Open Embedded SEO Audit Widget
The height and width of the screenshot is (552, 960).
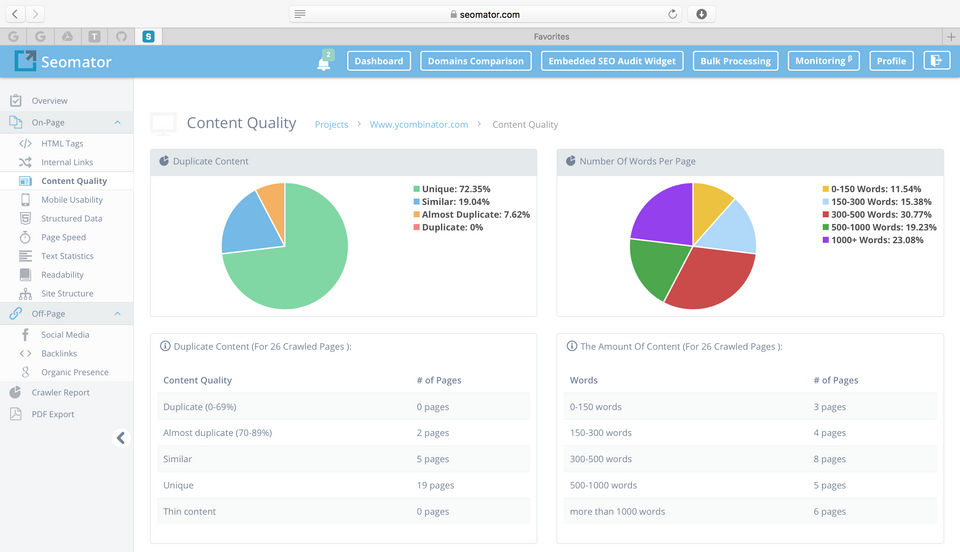tap(612, 61)
